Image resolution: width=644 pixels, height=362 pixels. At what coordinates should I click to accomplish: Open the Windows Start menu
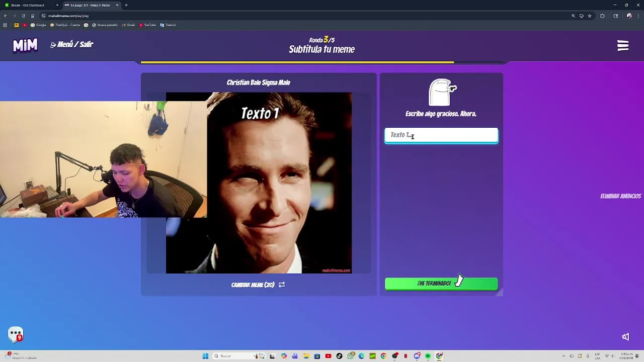click(x=205, y=356)
